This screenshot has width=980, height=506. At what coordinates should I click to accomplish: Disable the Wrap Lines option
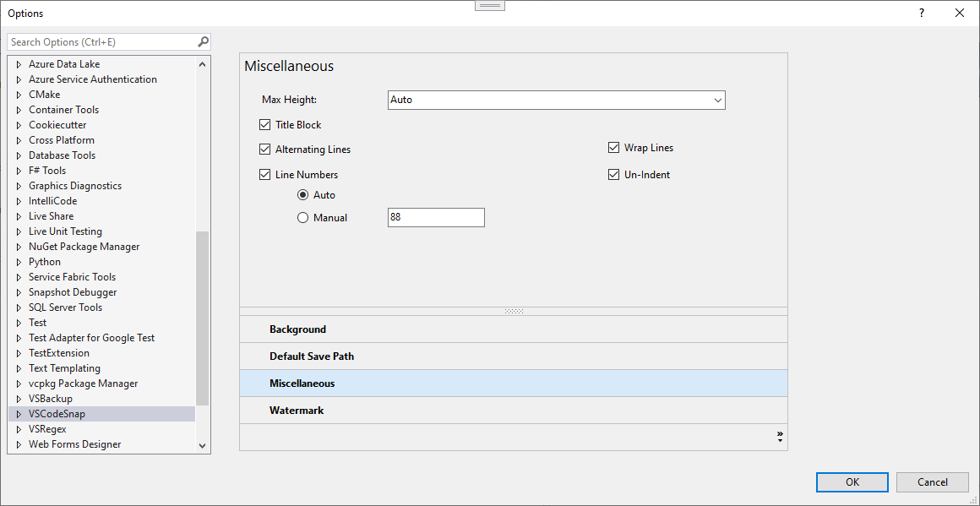coord(614,148)
